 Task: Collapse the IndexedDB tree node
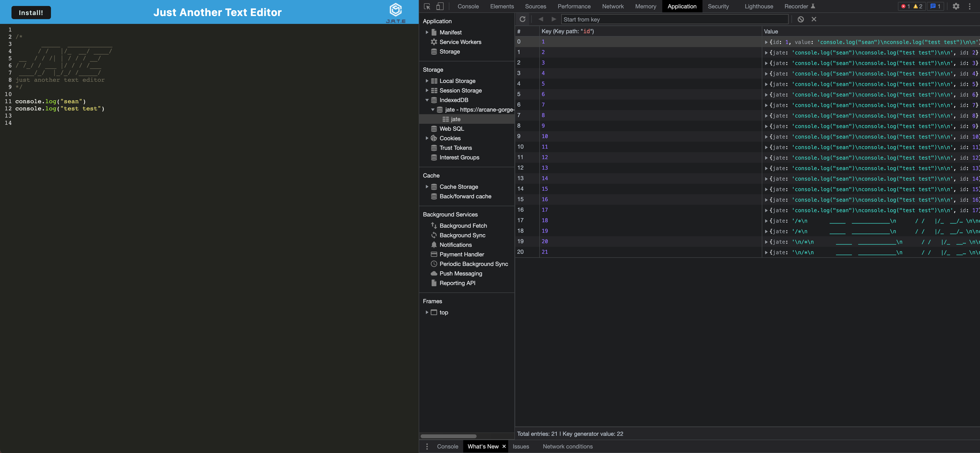point(427,100)
